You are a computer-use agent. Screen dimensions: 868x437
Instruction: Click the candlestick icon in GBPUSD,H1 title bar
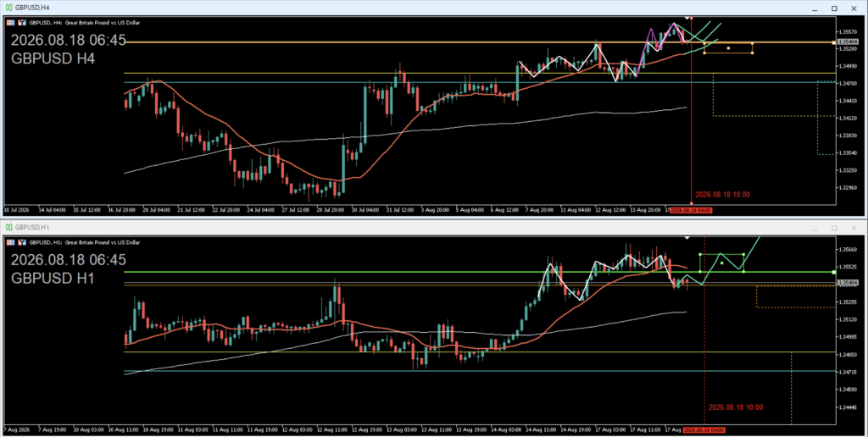[8, 227]
